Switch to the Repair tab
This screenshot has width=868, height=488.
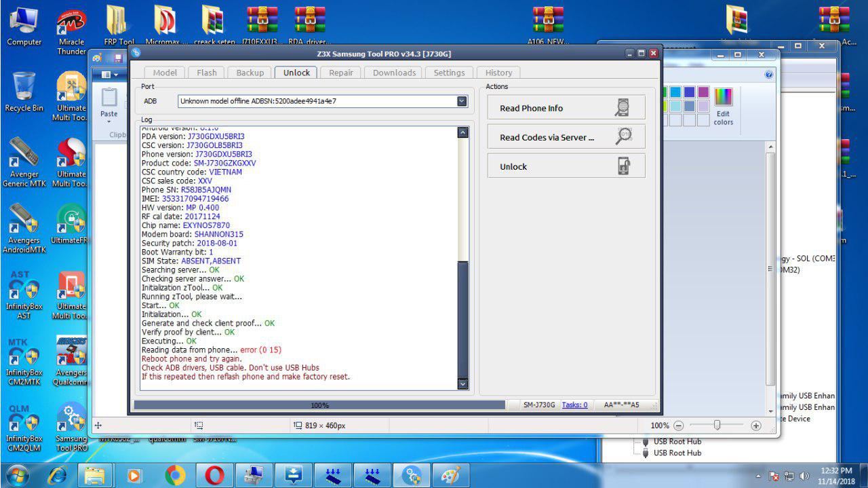341,73
